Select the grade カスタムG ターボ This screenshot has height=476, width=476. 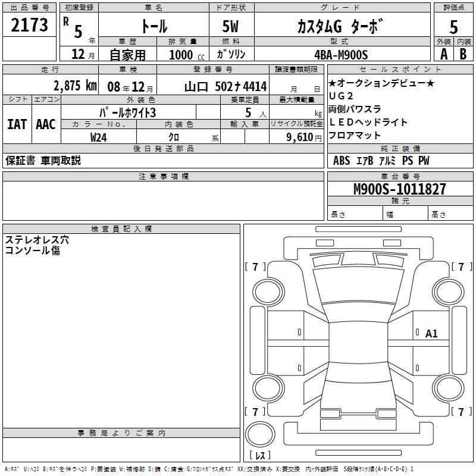(340, 26)
